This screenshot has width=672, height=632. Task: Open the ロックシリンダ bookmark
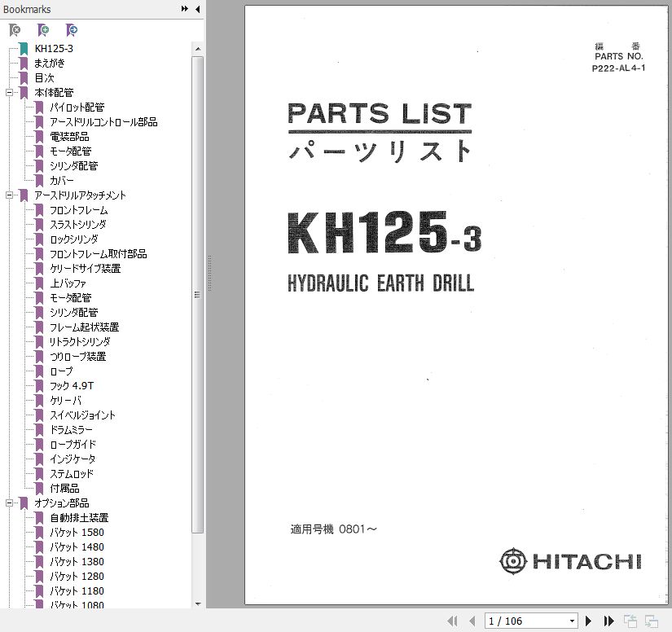click(x=74, y=239)
